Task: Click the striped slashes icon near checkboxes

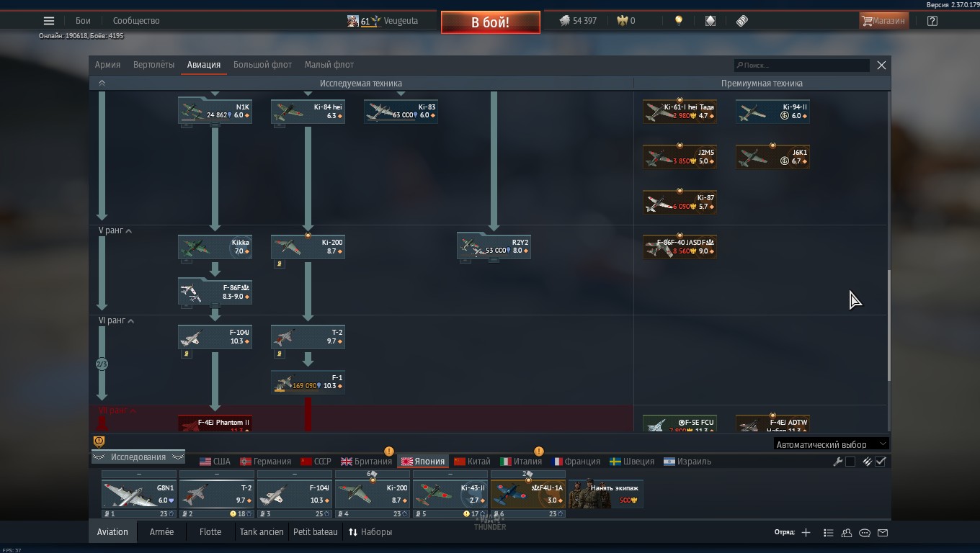Action: tap(868, 462)
